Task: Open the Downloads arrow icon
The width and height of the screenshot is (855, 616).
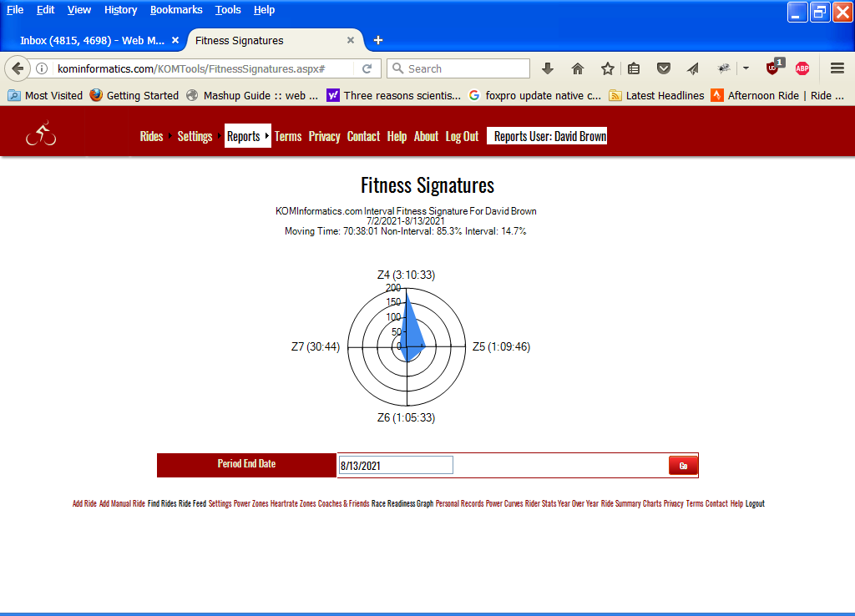Action: click(x=548, y=68)
